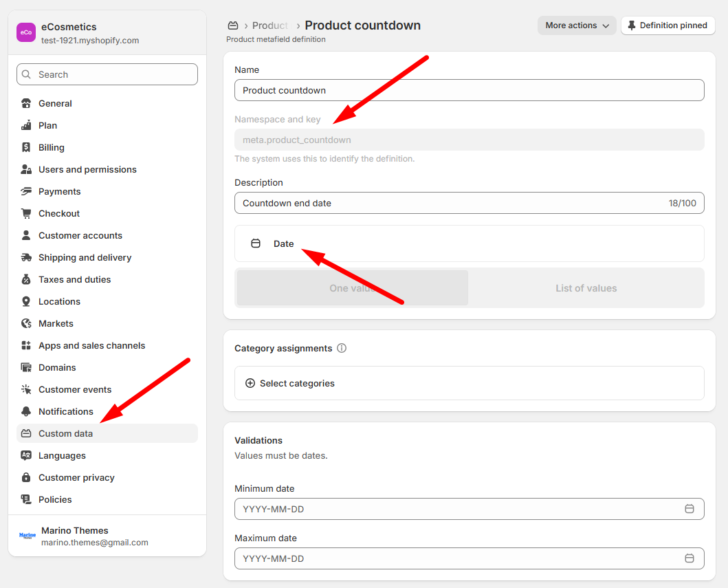728x588 pixels.
Task: Toggle the Definition pinned button
Action: click(668, 25)
